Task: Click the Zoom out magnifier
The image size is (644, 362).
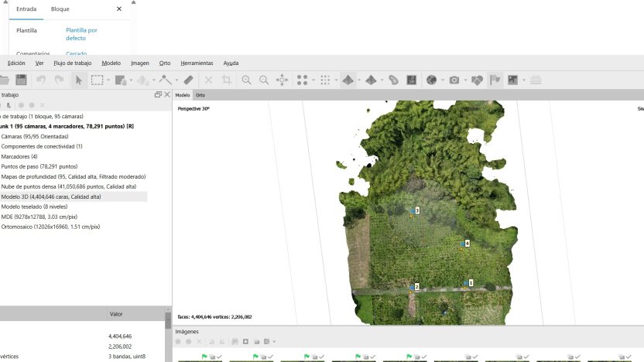Action: pyautogui.click(x=264, y=80)
